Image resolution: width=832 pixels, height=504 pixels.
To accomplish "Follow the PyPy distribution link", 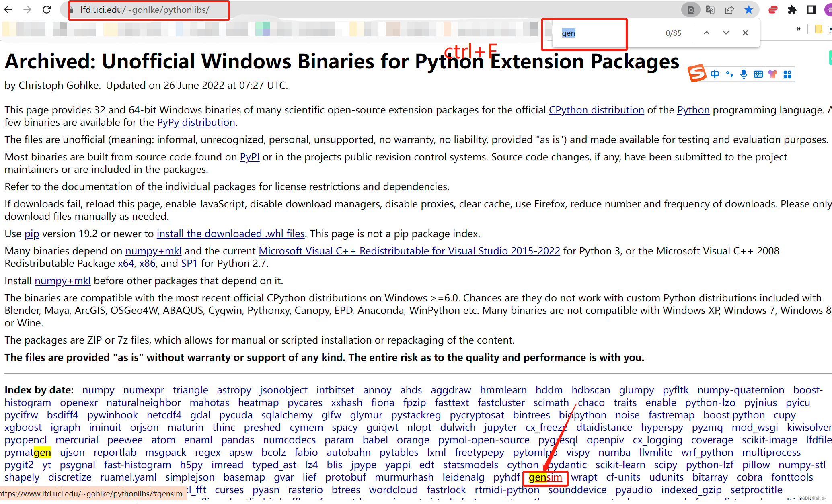I will pos(196,122).
